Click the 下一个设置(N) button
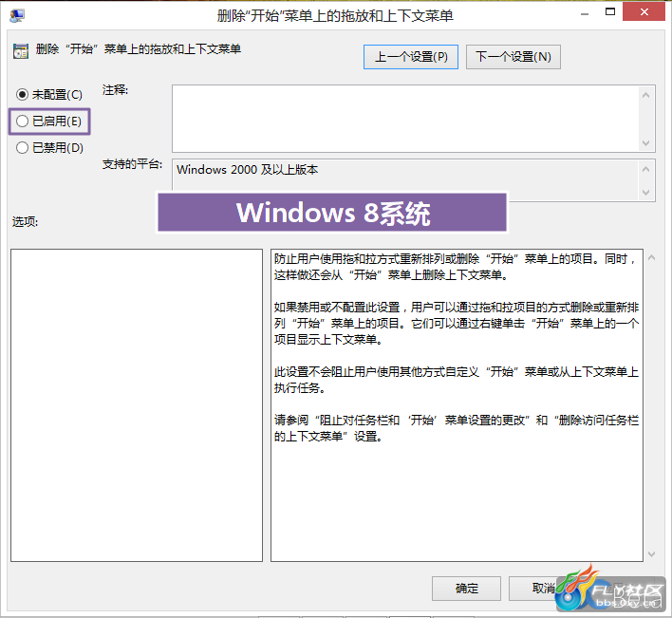 tap(513, 57)
